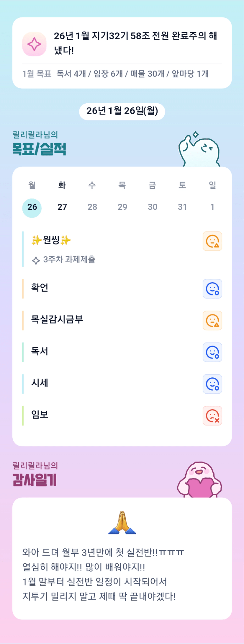Click the blue smiley icon beside 시세
The image size is (244, 644).
click(212, 384)
